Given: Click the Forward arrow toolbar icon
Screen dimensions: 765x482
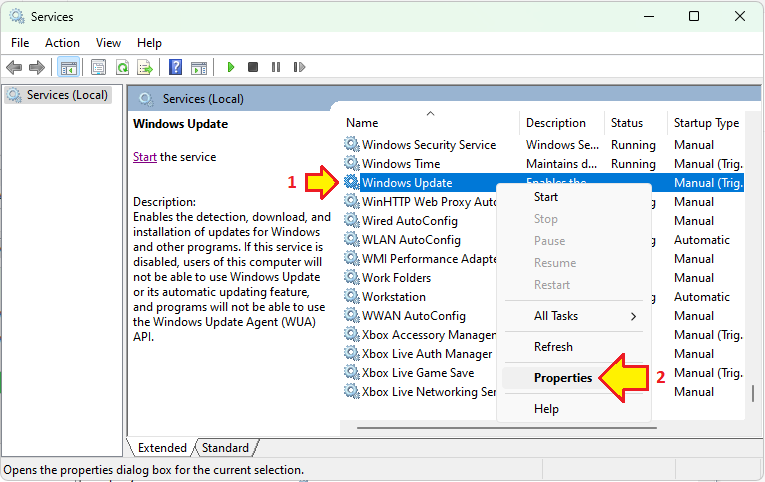Looking at the screenshot, I should (37, 67).
